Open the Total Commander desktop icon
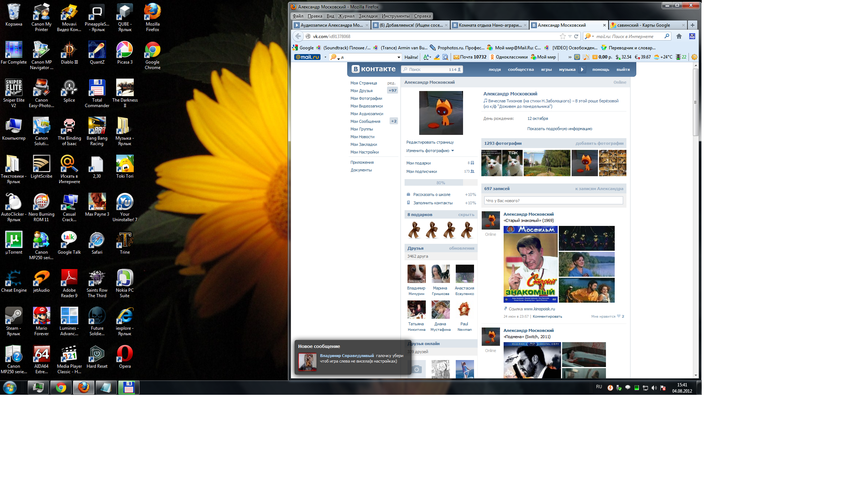Image resolution: width=868 pixels, height=488 pixels. pyautogui.click(x=97, y=93)
